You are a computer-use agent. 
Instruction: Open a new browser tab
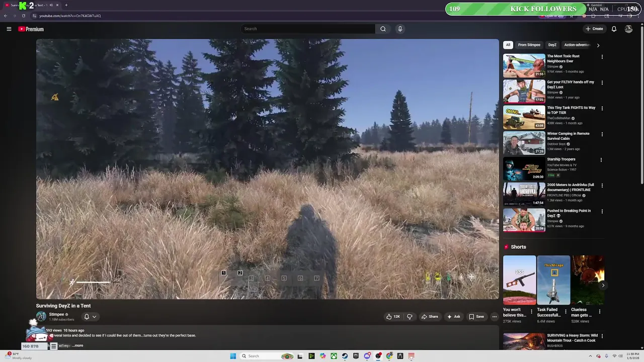click(x=66, y=5)
